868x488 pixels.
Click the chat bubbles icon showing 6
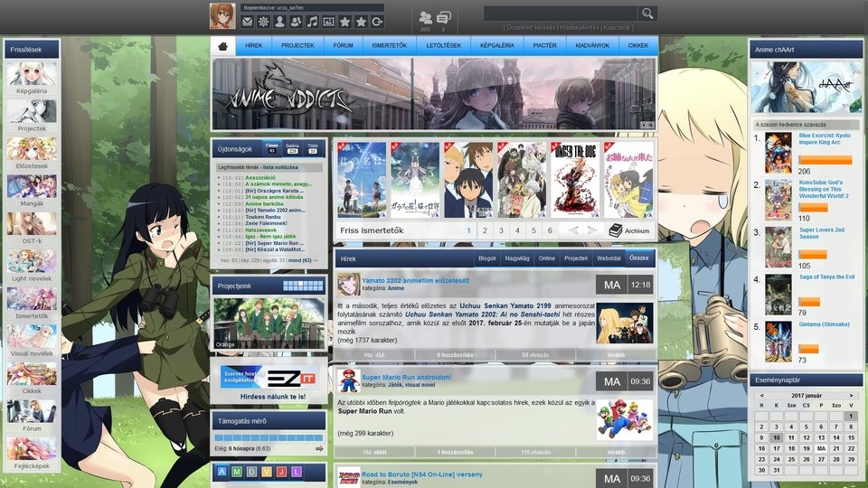(443, 18)
